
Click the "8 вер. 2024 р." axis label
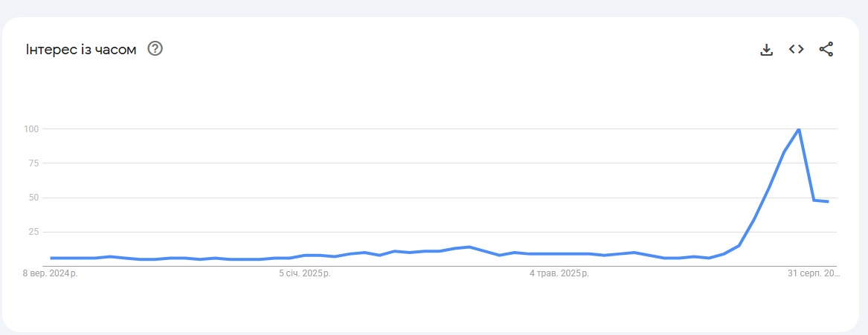click(x=51, y=274)
